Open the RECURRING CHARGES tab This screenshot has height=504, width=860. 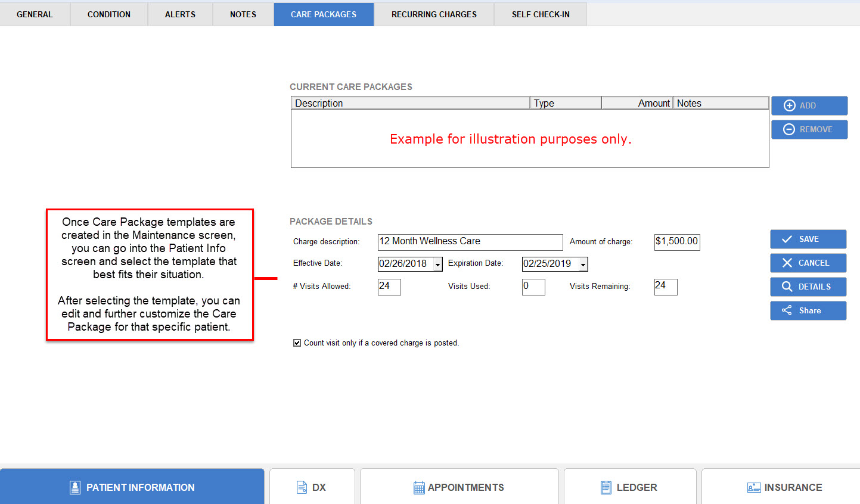434,14
